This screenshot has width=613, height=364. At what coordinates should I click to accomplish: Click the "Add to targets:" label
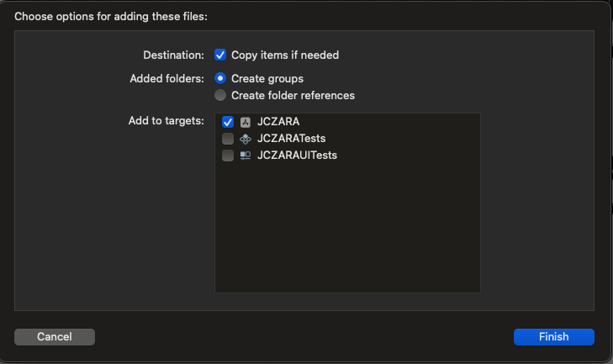(166, 121)
